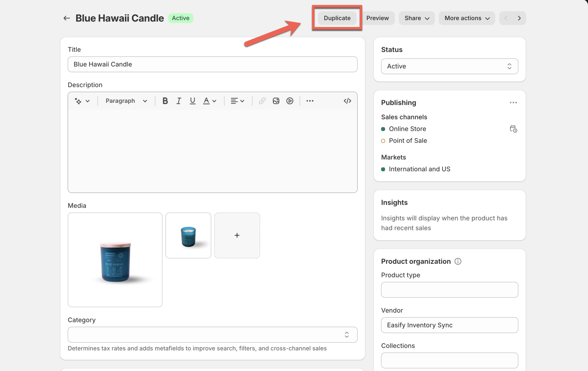Select the large candle media thumbnail

115,260
